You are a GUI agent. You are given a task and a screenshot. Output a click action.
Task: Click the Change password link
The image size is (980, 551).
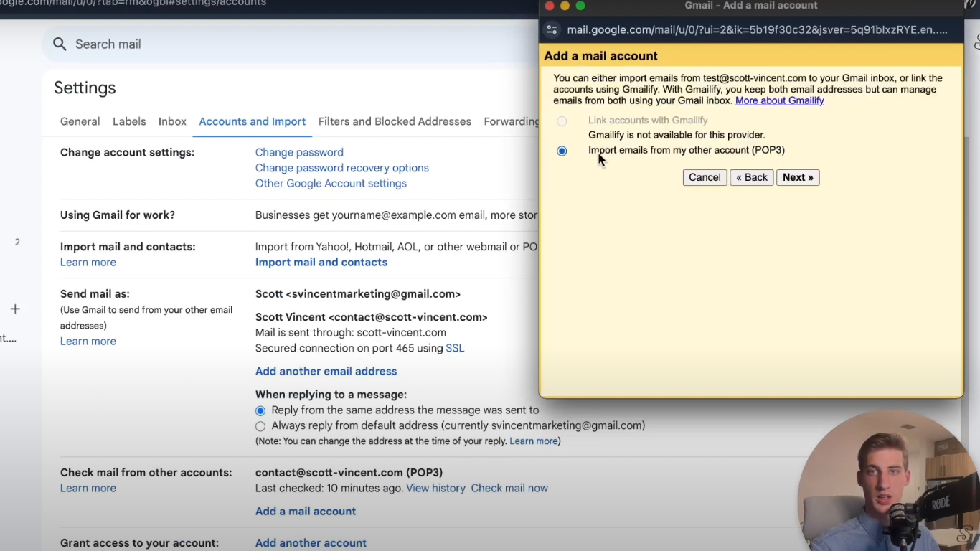pos(299,152)
